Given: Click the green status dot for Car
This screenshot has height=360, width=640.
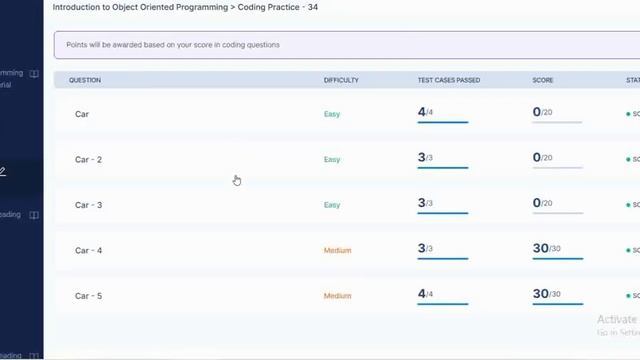Looking at the screenshot, I should pyautogui.click(x=628, y=114).
